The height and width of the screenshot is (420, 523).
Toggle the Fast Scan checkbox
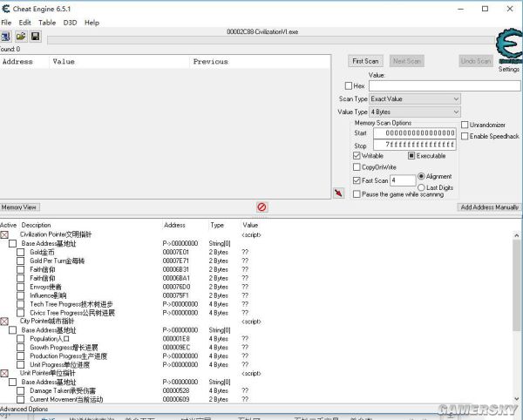tap(357, 180)
